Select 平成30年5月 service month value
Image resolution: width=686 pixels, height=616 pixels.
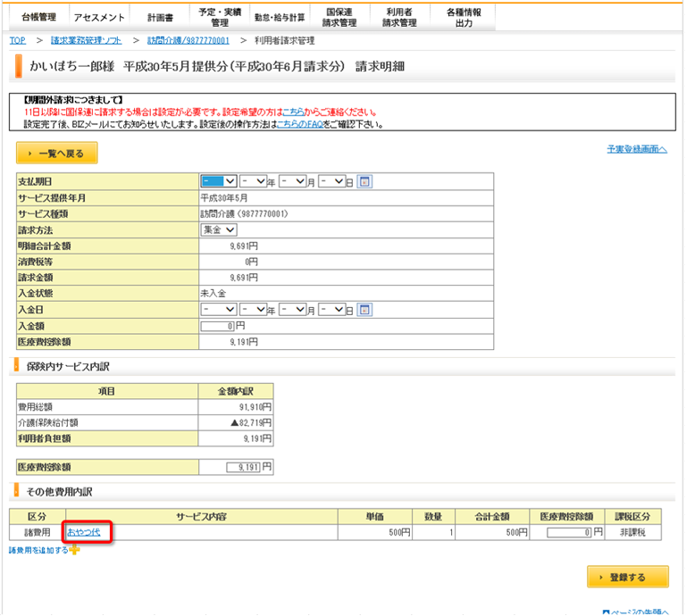coord(224,198)
